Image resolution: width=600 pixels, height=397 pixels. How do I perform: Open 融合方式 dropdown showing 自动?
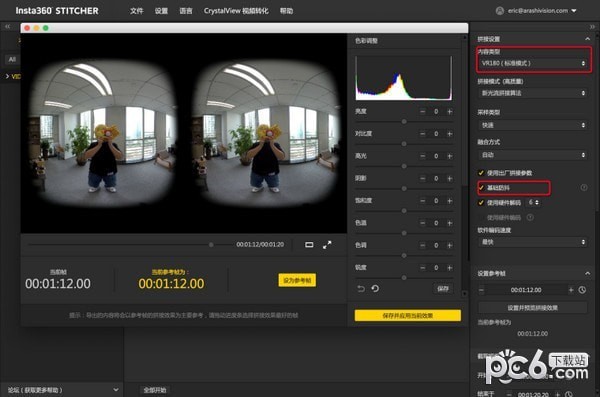[x=533, y=155]
